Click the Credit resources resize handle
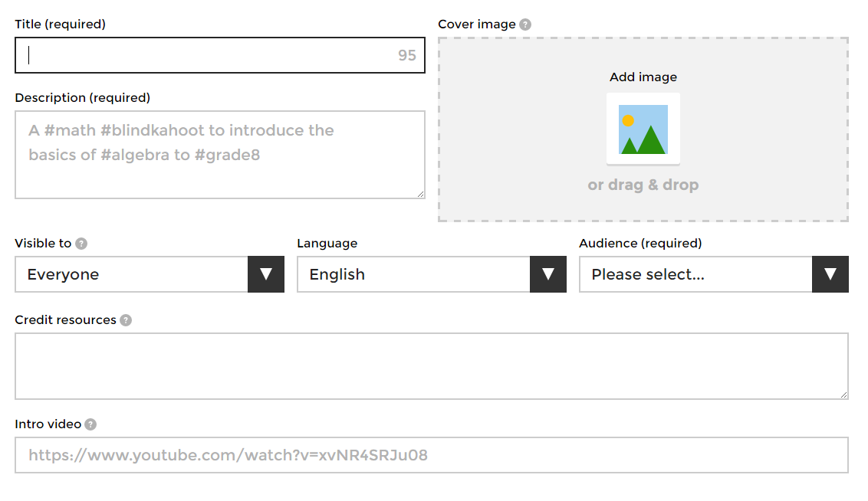The image size is (868, 501). [843, 395]
